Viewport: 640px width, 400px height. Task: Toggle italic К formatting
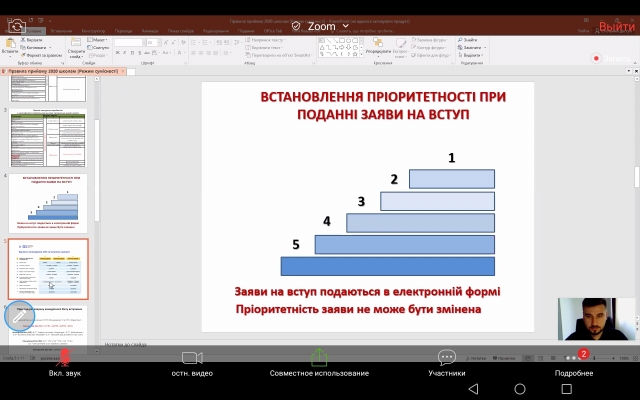125,53
